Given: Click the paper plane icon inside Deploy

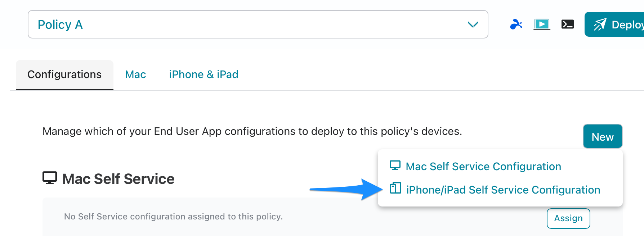Looking at the screenshot, I should tap(600, 24).
